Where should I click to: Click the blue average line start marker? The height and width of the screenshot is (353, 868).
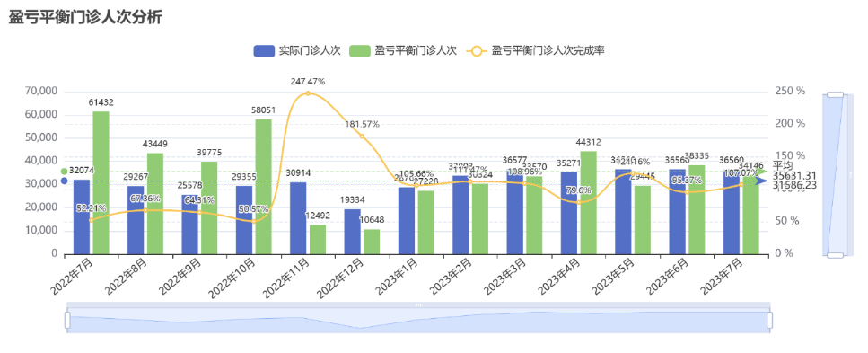click(65, 181)
